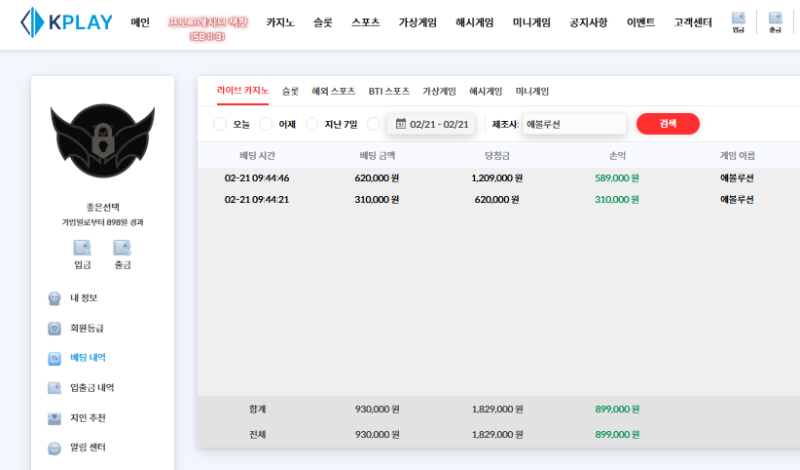The image size is (800, 470).
Task: Click the 지인 추천 envelope icon
Action: click(x=54, y=418)
